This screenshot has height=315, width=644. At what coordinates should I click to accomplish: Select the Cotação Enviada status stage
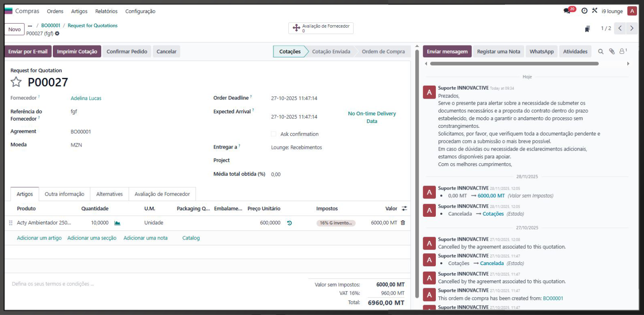click(331, 52)
